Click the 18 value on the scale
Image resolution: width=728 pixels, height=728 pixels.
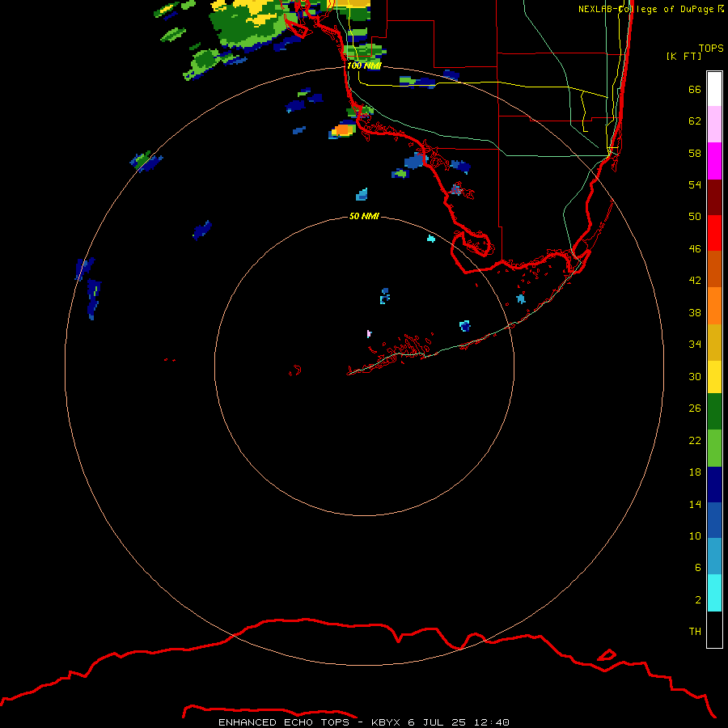[695, 472]
